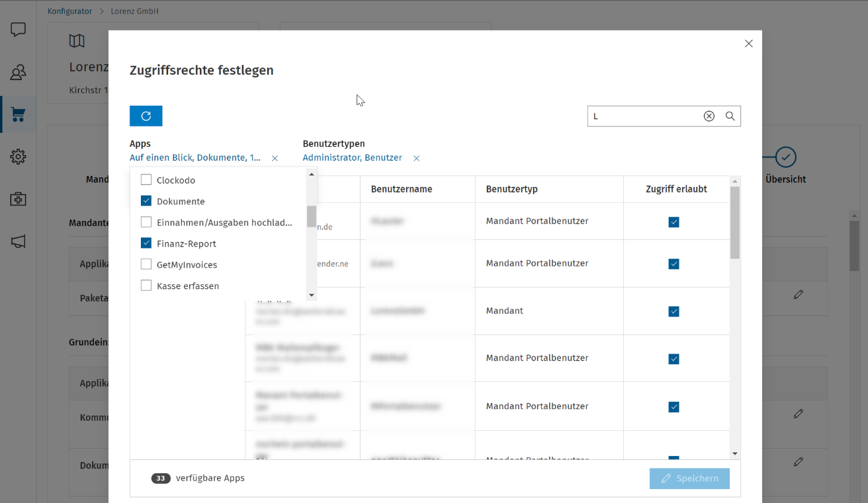Go to Konfigurator breadcrumb link

click(70, 11)
